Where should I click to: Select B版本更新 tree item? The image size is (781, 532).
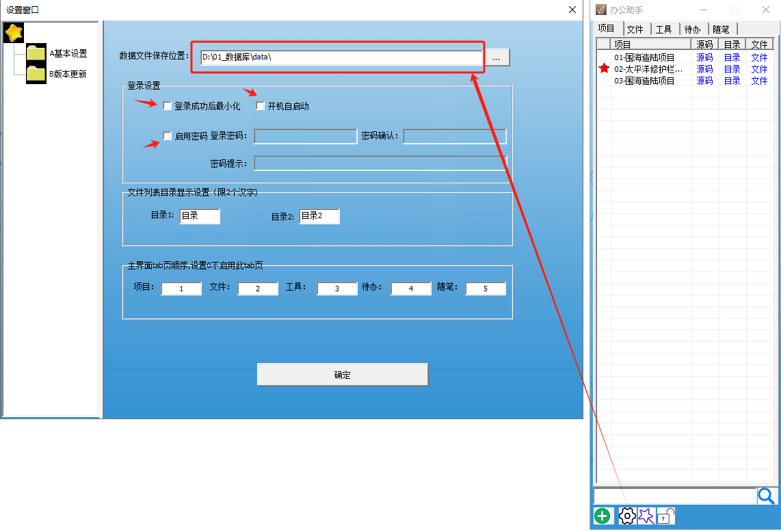68,75
